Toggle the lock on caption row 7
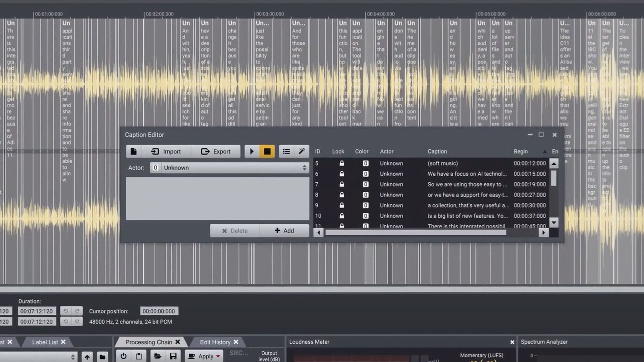This screenshot has width=644, height=362. (x=341, y=184)
